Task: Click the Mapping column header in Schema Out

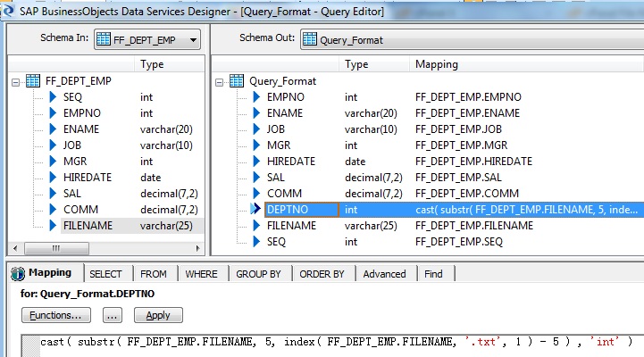Action: [526, 64]
